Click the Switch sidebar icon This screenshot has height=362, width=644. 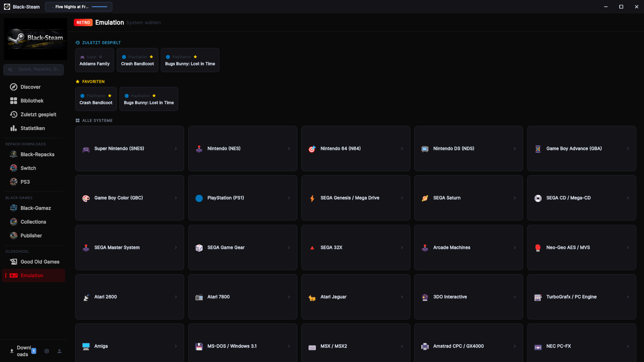pos(13,168)
